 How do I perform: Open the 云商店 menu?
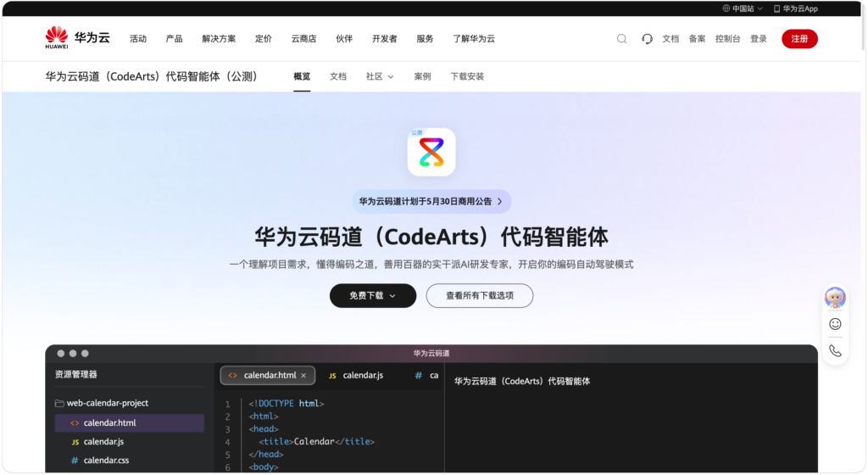304,39
